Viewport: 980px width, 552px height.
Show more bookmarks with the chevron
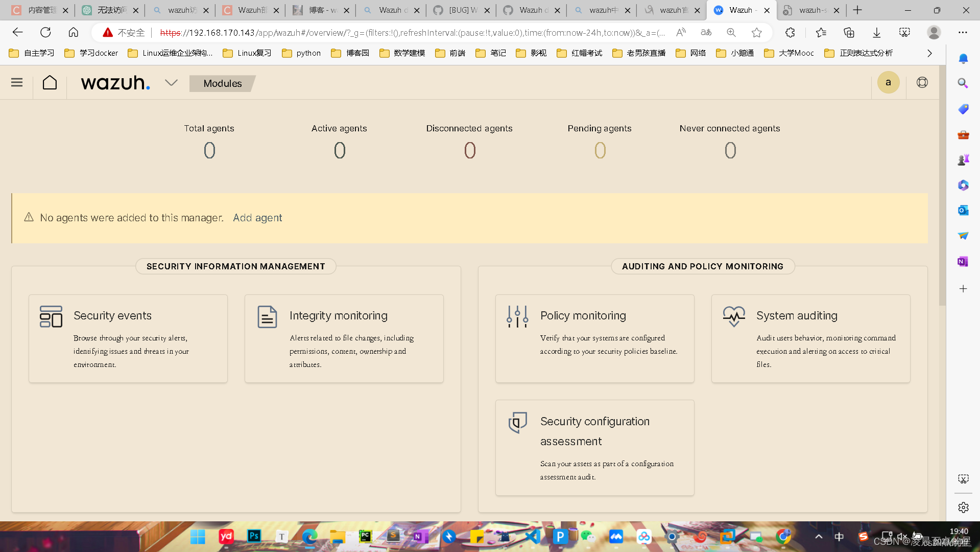pos(929,53)
